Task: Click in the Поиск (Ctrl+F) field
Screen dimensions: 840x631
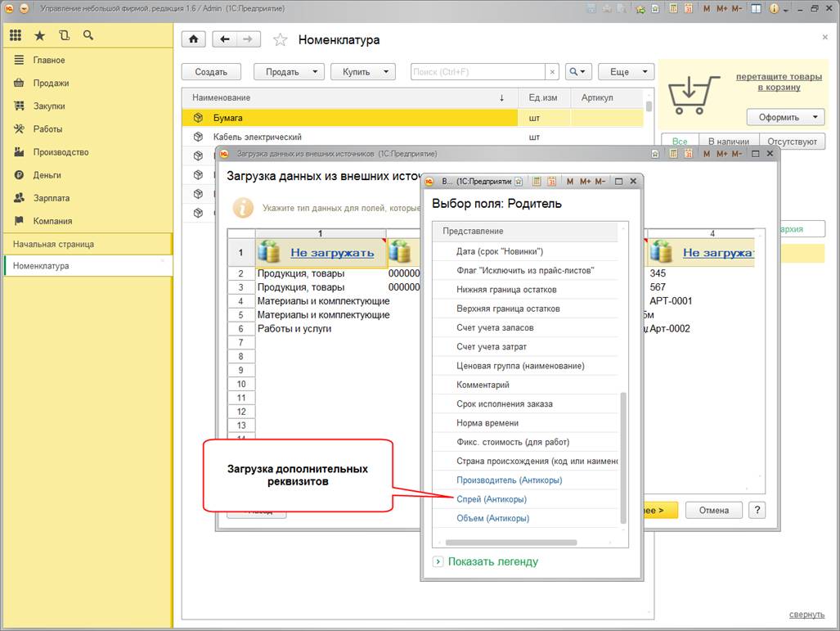Action: tap(478, 72)
